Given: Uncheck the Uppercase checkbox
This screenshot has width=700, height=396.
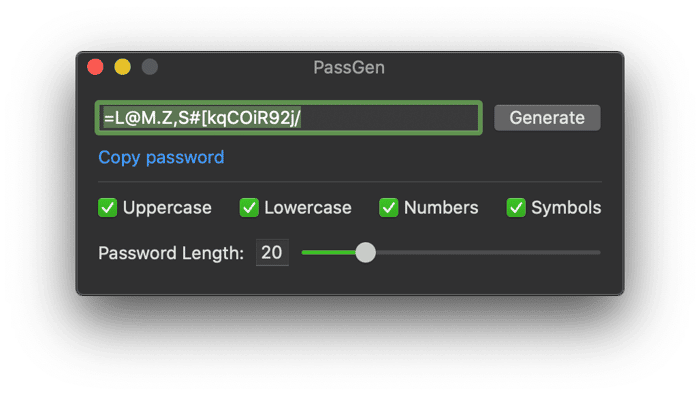Looking at the screenshot, I should click(108, 208).
